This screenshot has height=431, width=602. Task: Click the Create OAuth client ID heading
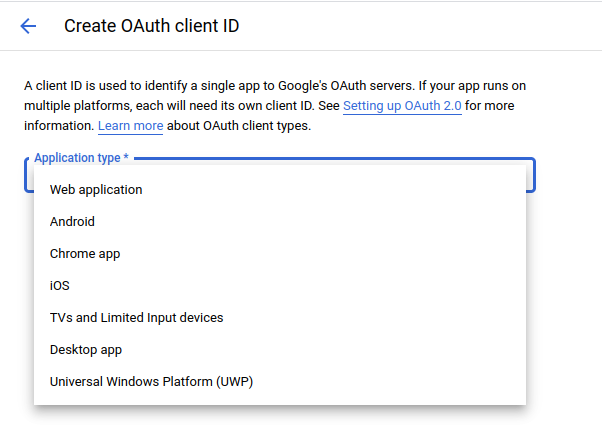151,26
